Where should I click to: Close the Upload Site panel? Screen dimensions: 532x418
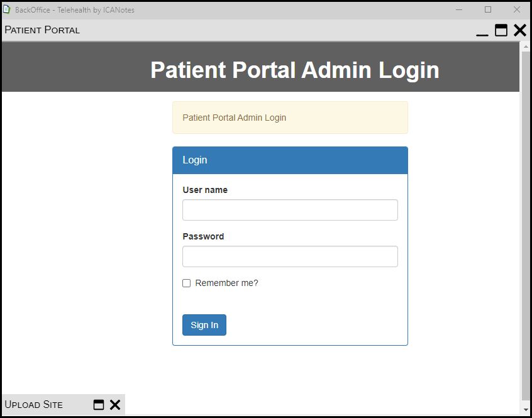(115, 405)
